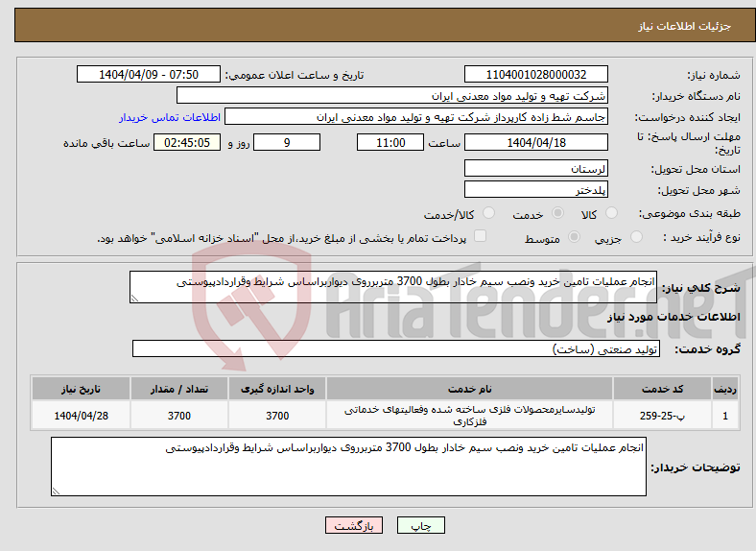756x551 pixels.
Task: Click the تاریخ و ساعت اعلان عمومی label
Action: pos(295,75)
